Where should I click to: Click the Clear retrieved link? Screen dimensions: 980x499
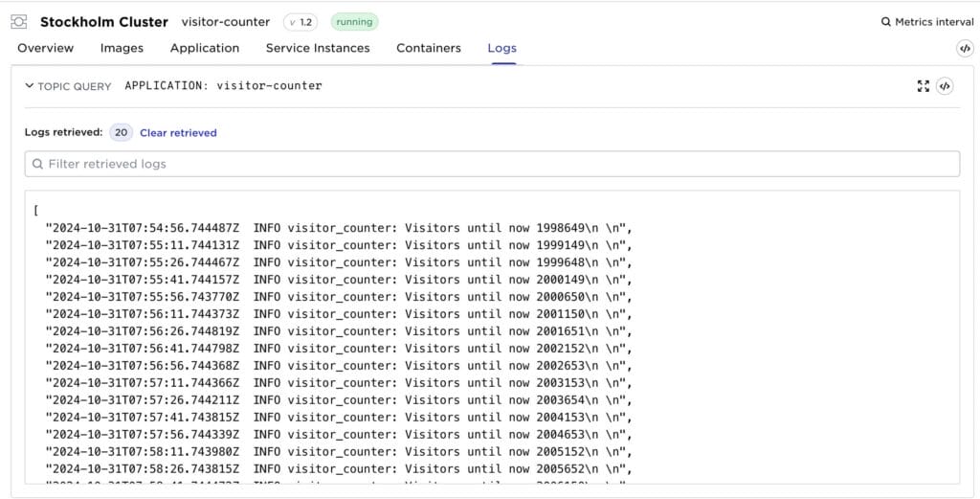coord(178,133)
